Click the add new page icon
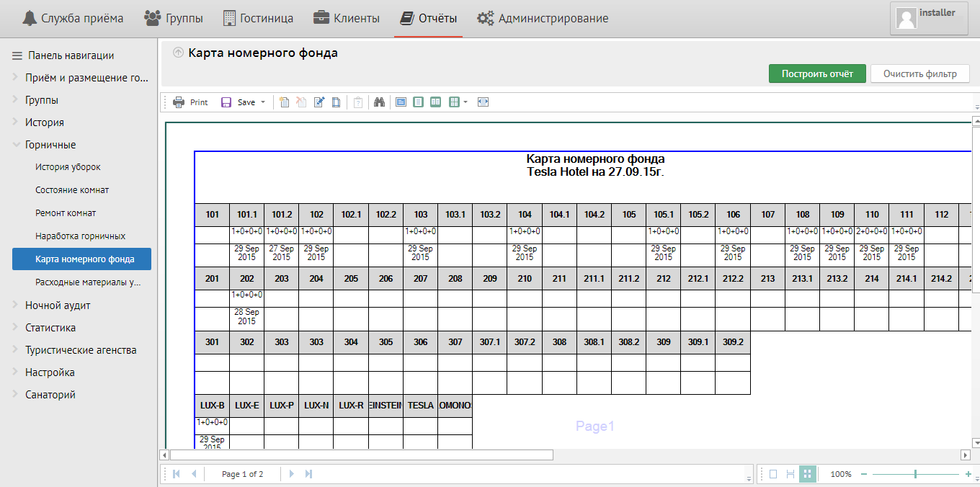This screenshot has height=487, width=980. click(285, 102)
